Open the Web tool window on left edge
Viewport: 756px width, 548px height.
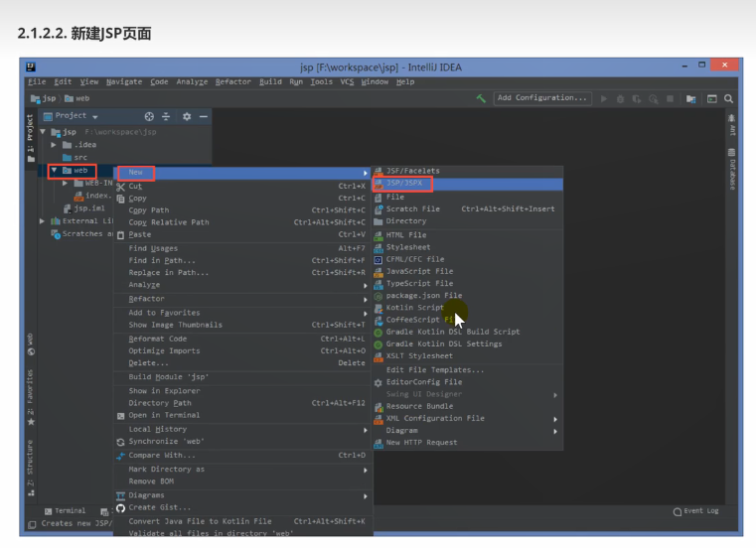tap(31, 343)
